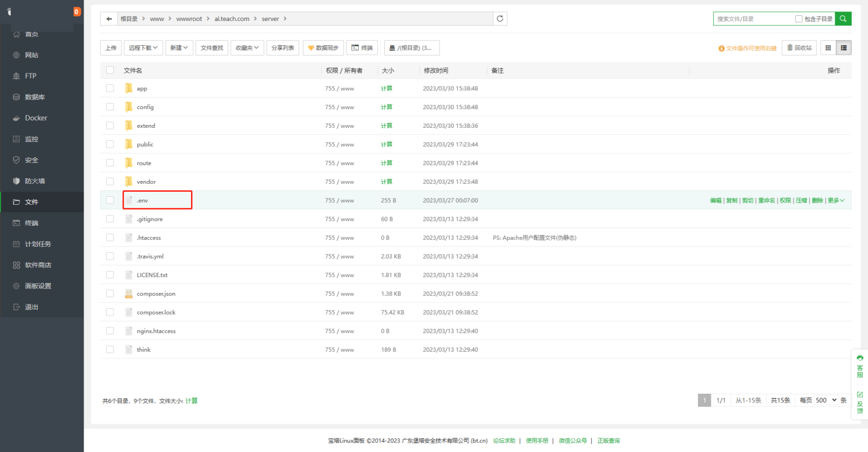The height and width of the screenshot is (452, 868).
Task: Open the recycle bin (回收站)
Action: tap(799, 48)
